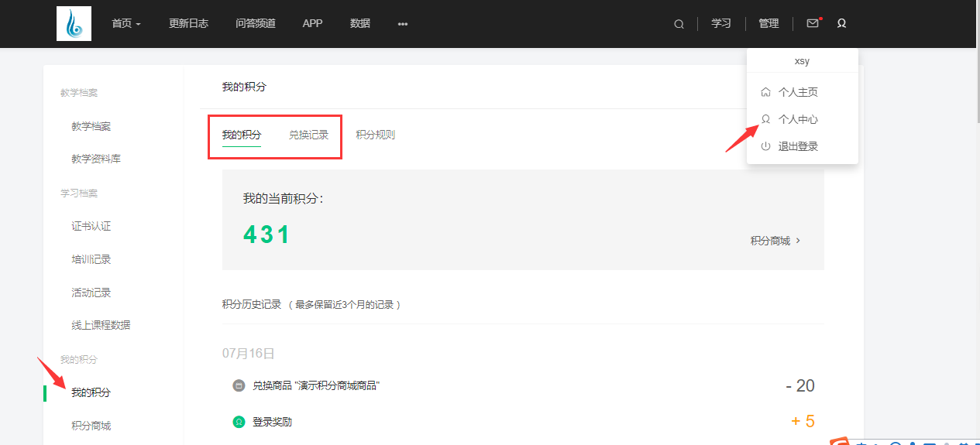Click 管理 in the header
This screenshot has height=445, width=980.
click(x=769, y=23)
